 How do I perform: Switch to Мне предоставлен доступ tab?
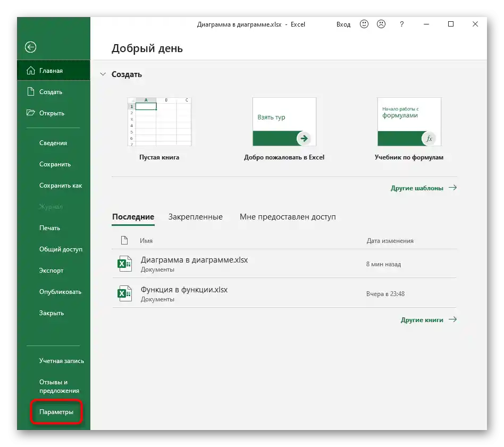point(288,217)
